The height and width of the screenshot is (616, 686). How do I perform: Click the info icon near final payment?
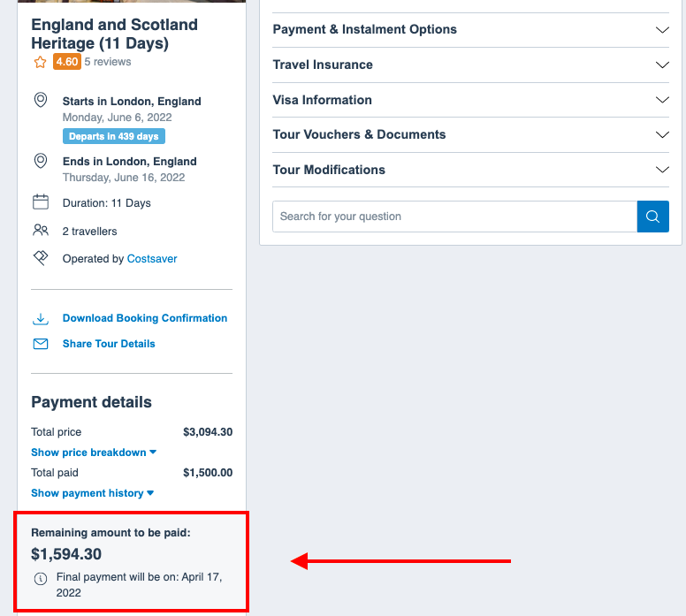point(41,579)
